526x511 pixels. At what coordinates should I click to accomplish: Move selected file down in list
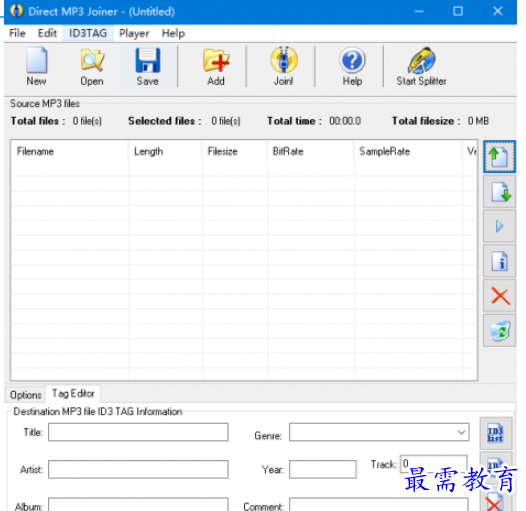pos(499,192)
